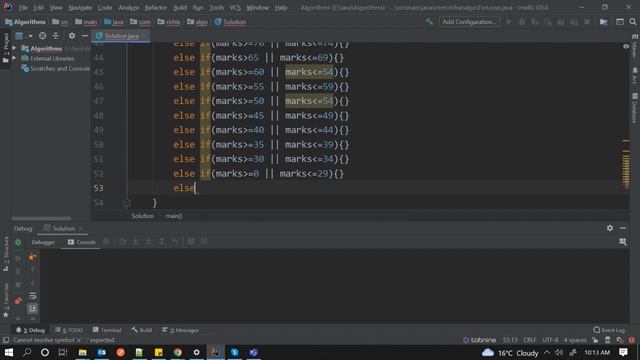The width and height of the screenshot is (640, 360).
Task: Click the Solution class breadcrumb in navigation bar
Action: 230,22
